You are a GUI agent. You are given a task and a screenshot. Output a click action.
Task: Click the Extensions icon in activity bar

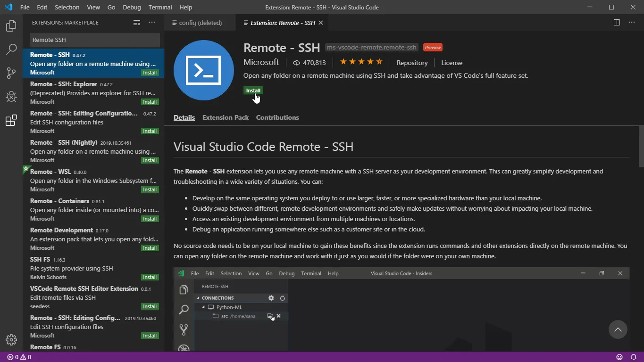pyautogui.click(x=11, y=121)
